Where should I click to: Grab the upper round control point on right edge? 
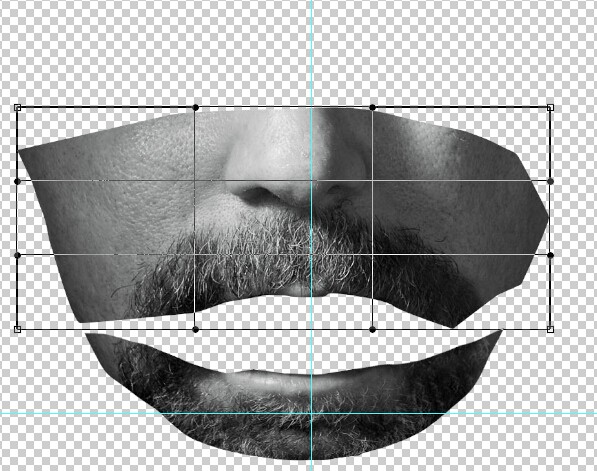coord(550,181)
